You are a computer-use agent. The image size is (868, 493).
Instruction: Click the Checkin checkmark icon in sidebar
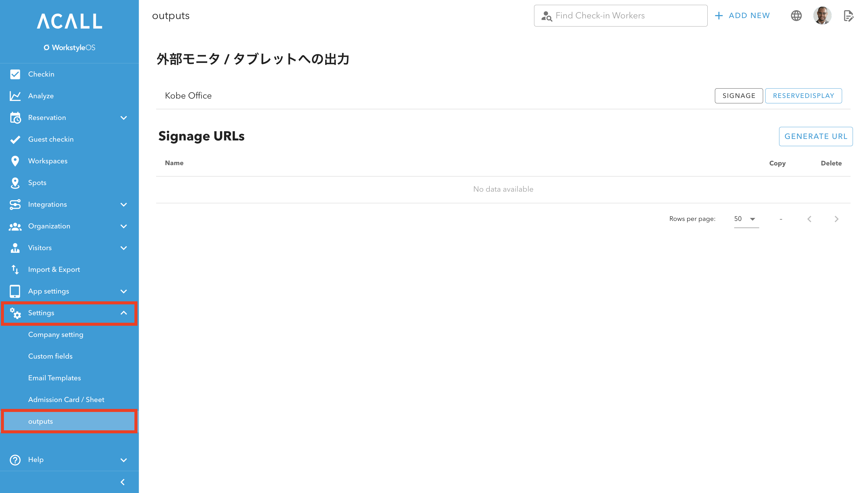click(x=15, y=74)
